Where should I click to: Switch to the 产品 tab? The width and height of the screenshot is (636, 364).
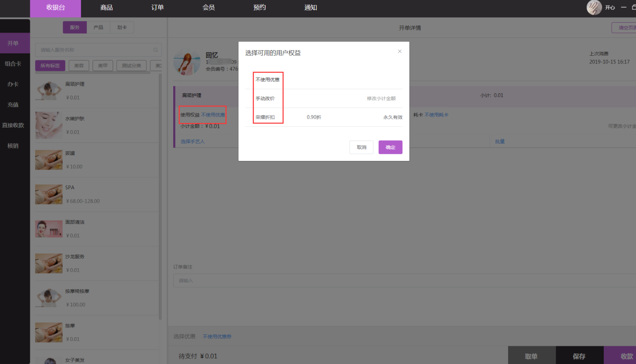(98, 27)
